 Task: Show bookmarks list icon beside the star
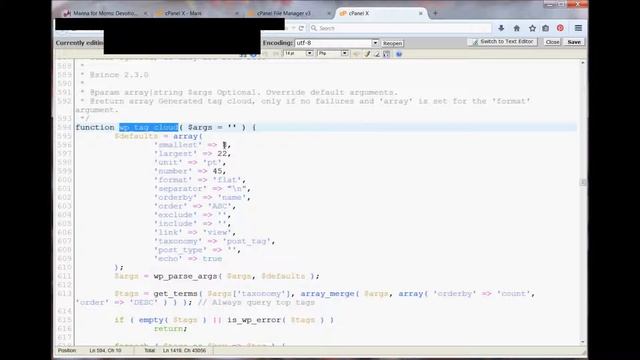point(546,28)
